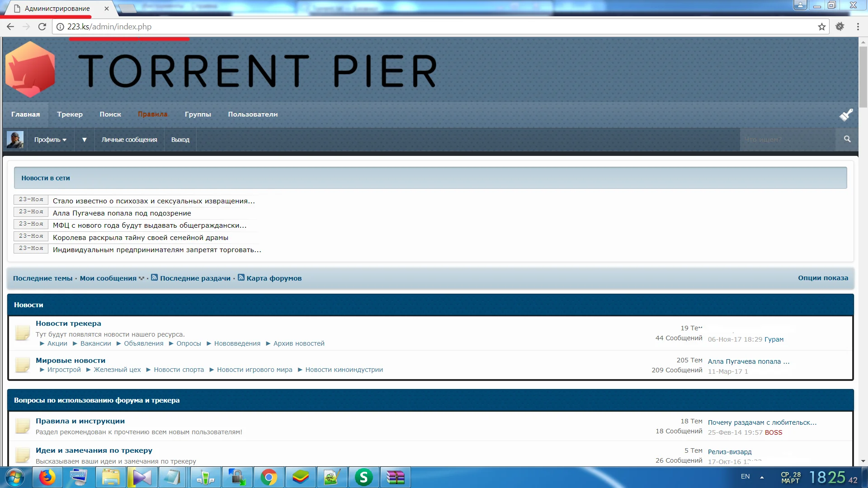This screenshot has width=868, height=488.
Task: Click the RSS icon before Последние раздачи
Action: 154,277
